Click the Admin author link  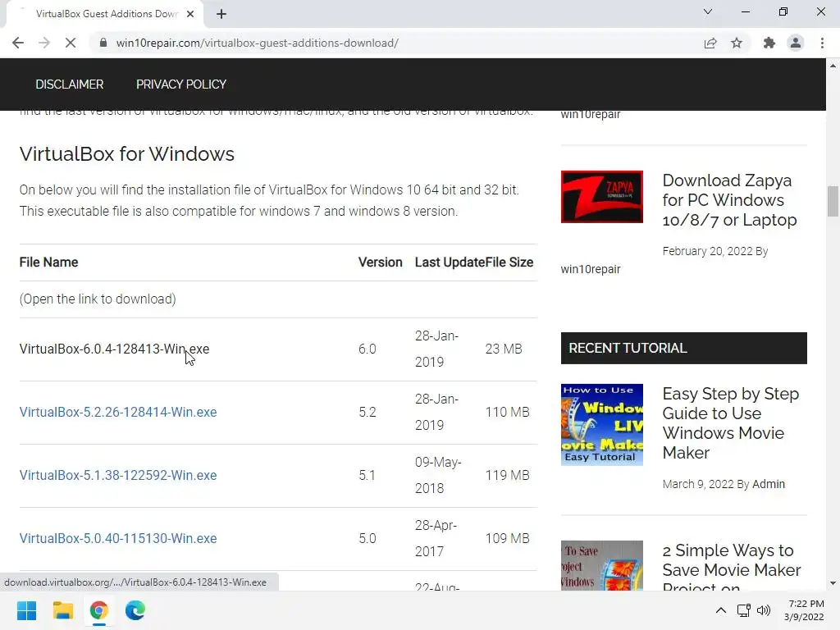coord(768,484)
